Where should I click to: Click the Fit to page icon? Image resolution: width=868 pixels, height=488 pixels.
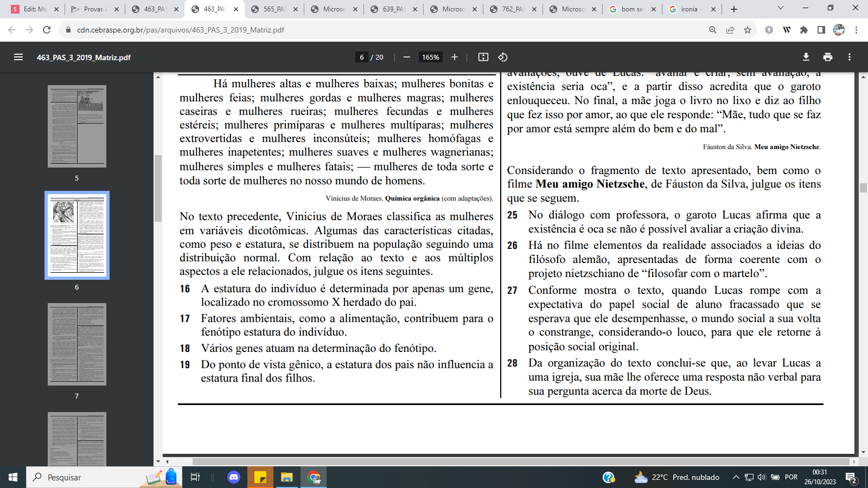[483, 57]
